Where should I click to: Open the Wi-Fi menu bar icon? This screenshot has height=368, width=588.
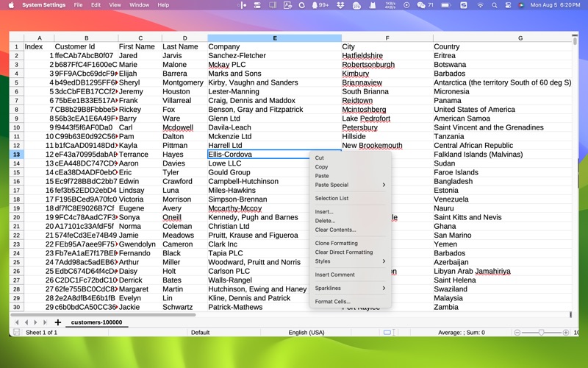pos(481,5)
